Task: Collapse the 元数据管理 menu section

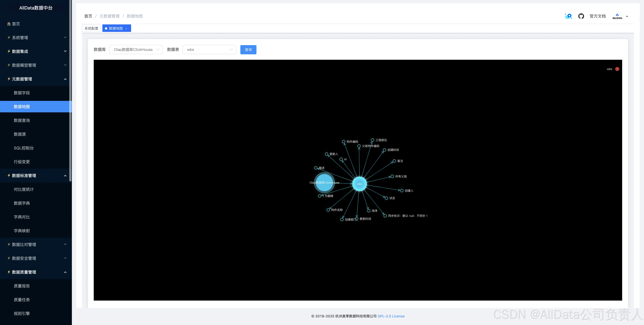Action: tap(36, 79)
